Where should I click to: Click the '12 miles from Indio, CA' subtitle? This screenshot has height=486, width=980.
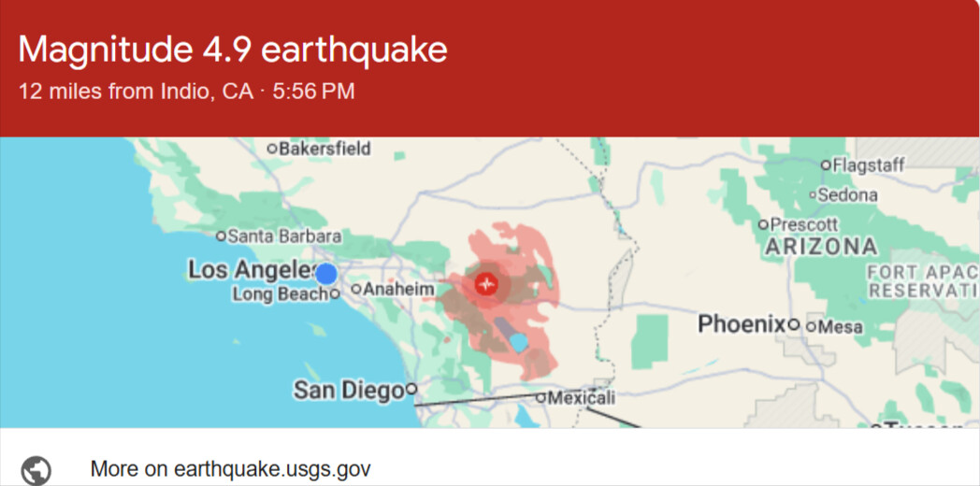(137, 92)
